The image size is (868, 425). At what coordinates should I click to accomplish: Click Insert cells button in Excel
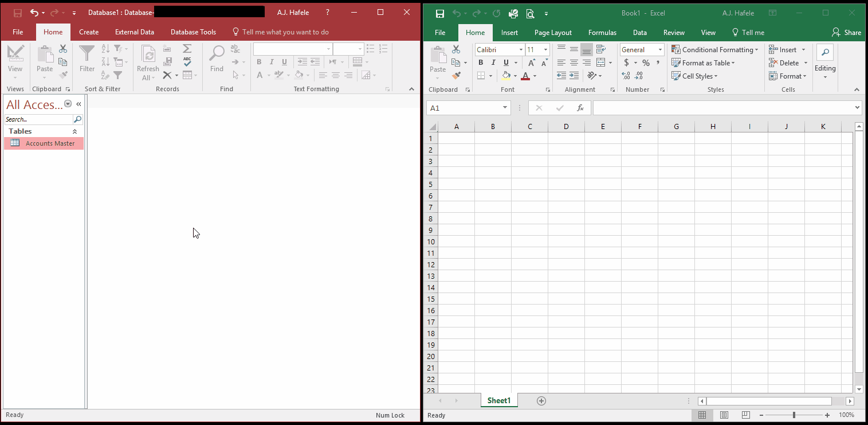click(783, 49)
